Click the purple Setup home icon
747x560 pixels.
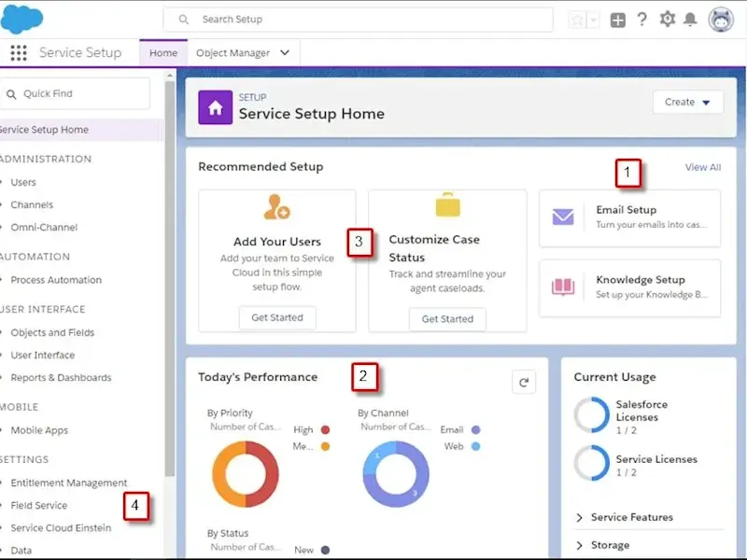216,107
